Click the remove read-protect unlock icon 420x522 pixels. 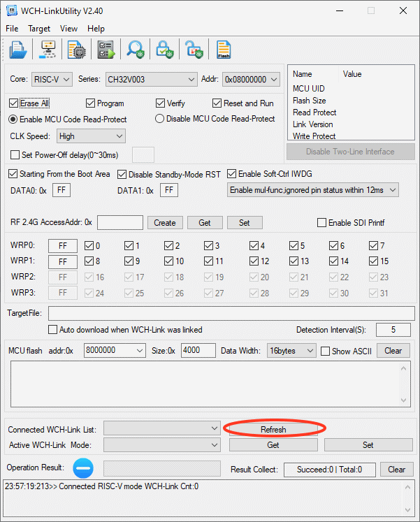pos(194,50)
